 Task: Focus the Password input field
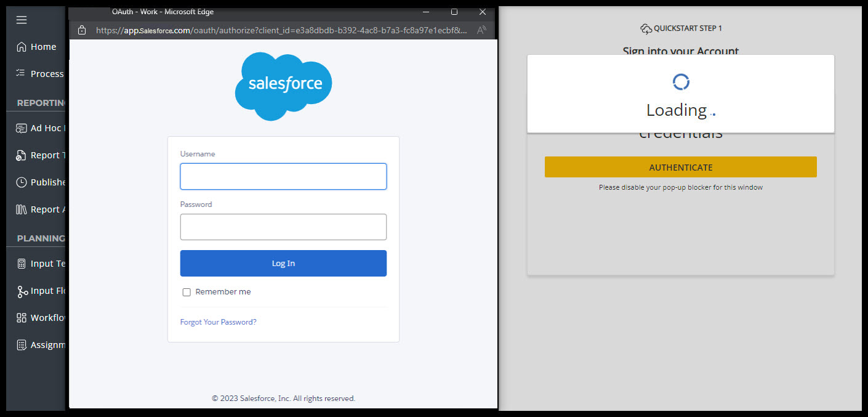tap(283, 227)
